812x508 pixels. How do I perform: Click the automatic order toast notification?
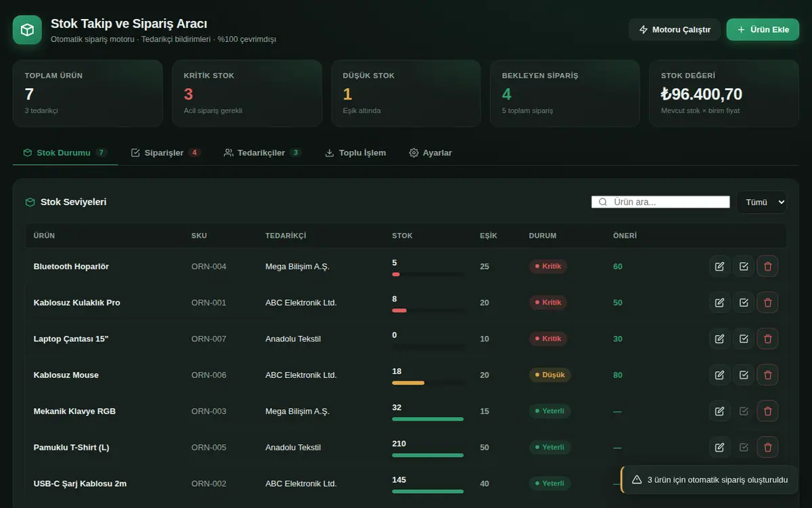click(709, 480)
